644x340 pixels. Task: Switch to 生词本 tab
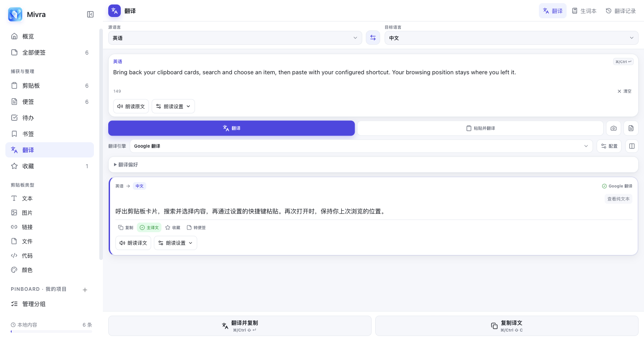pos(584,11)
